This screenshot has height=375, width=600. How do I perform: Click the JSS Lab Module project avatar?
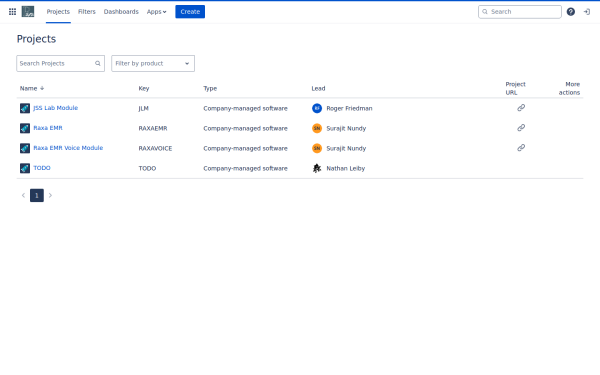[x=25, y=108]
